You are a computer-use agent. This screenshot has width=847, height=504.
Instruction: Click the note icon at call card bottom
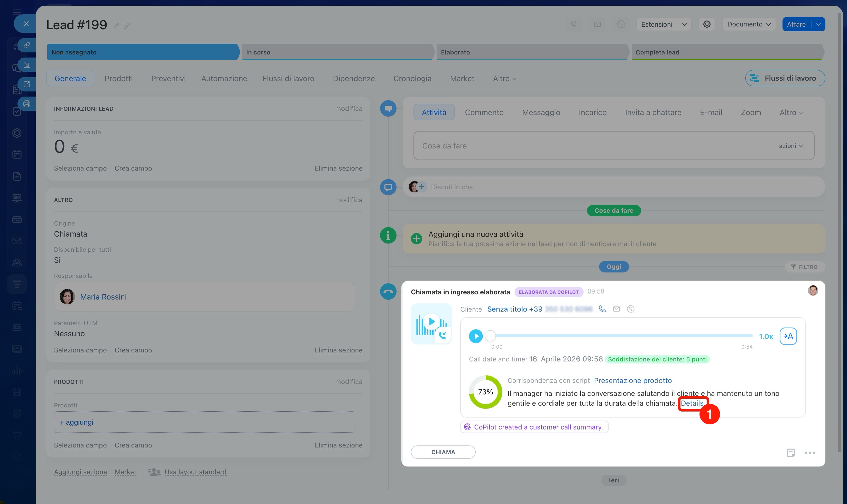coord(791,453)
